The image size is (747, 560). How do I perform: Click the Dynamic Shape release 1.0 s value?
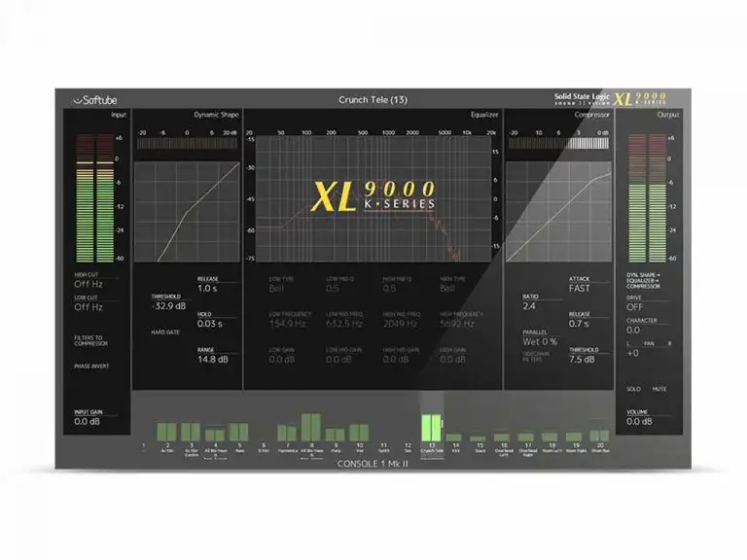click(207, 289)
